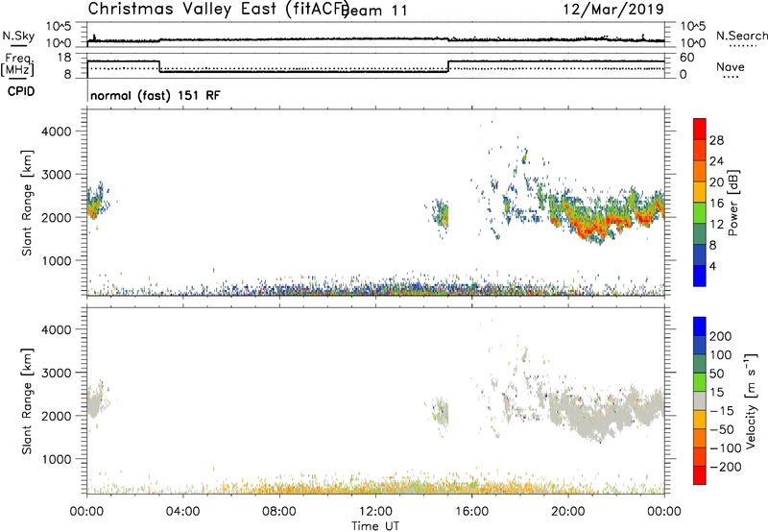Screen dimensions: 768x532
Task: Click the '200' label on Velocity colorbar
Action: 721,336
